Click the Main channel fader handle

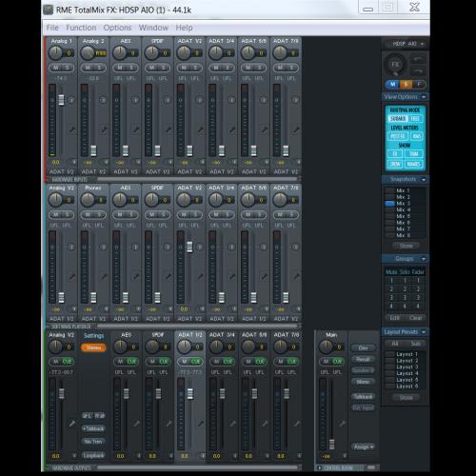point(331,445)
